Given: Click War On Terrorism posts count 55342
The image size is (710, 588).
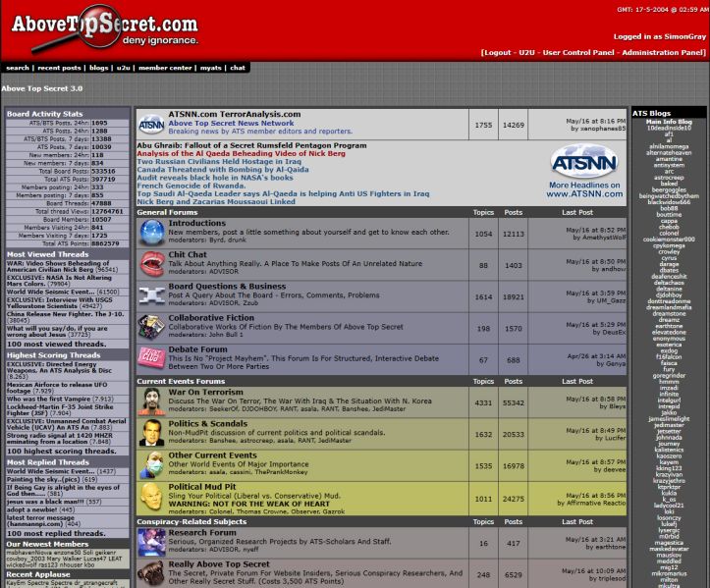Looking at the screenshot, I should click(x=514, y=402).
